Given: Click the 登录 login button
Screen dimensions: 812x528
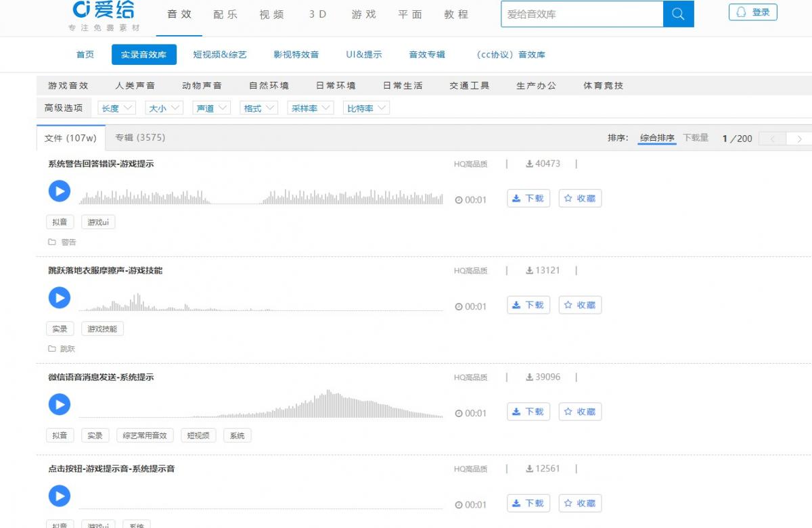Looking at the screenshot, I should tap(752, 12).
